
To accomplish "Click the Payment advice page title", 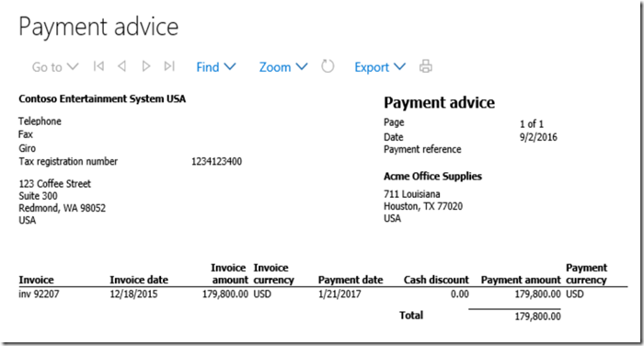I will [x=98, y=27].
